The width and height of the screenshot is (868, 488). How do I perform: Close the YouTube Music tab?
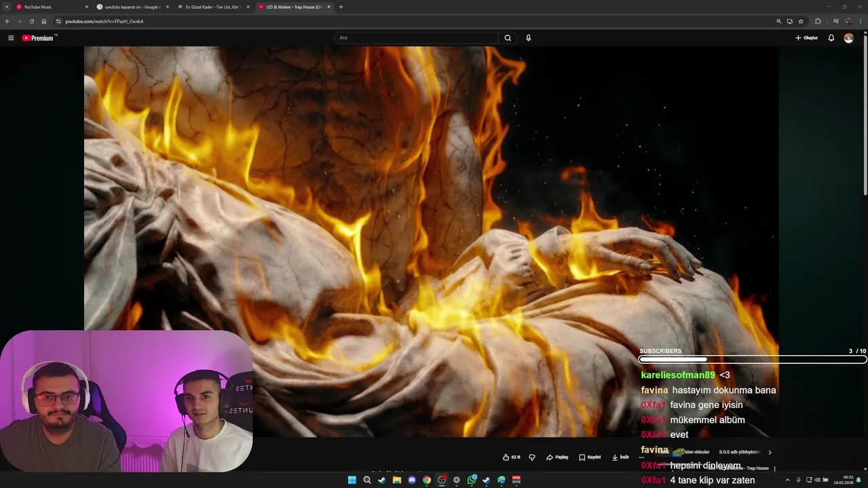[87, 7]
